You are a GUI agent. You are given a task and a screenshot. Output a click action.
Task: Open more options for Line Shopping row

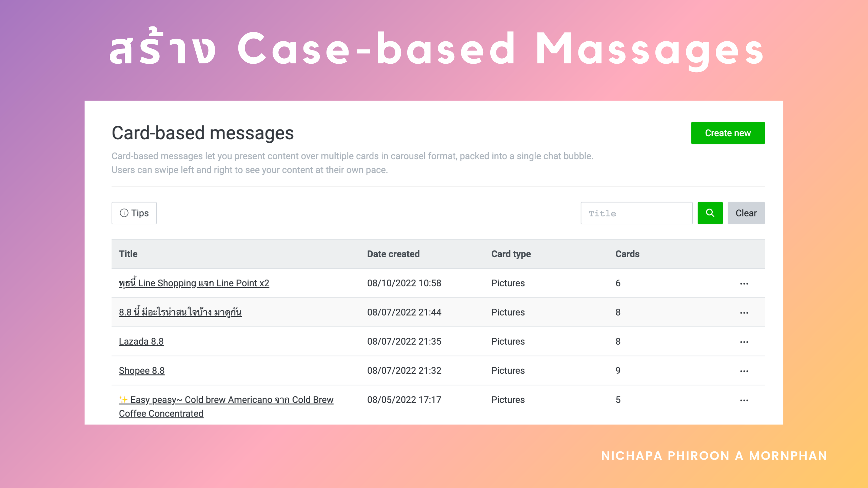[744, 283]
